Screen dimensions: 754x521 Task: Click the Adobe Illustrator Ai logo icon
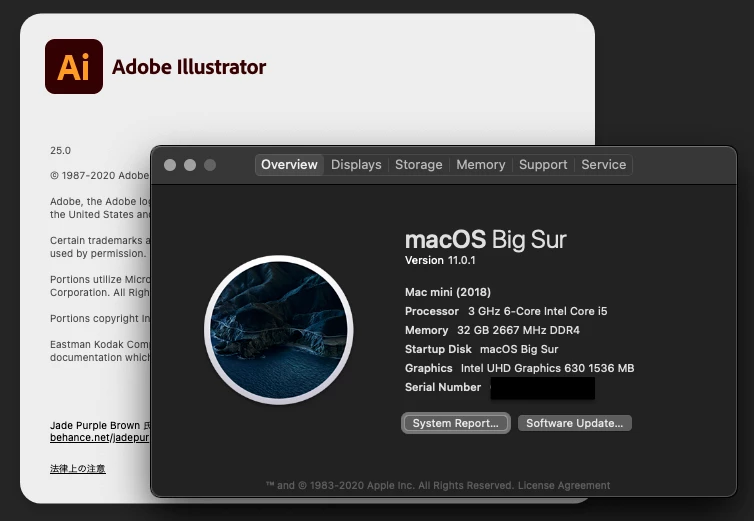[x=74, y=66]
